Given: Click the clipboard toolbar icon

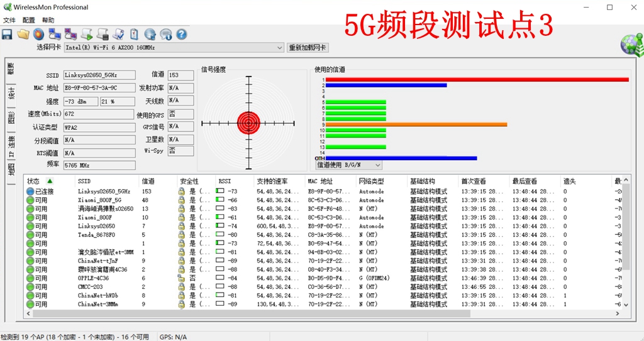Looking at the screenshot, I should click(x=134, y=34).
